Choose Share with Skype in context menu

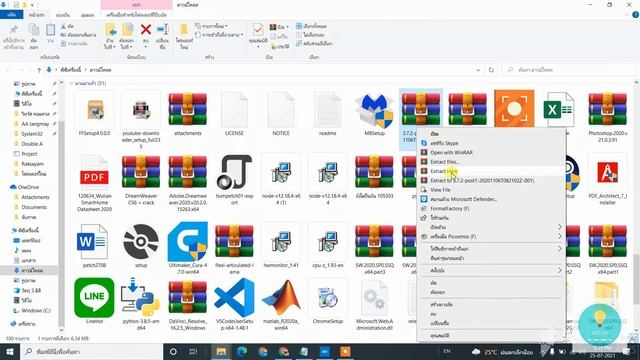point(490,143)
